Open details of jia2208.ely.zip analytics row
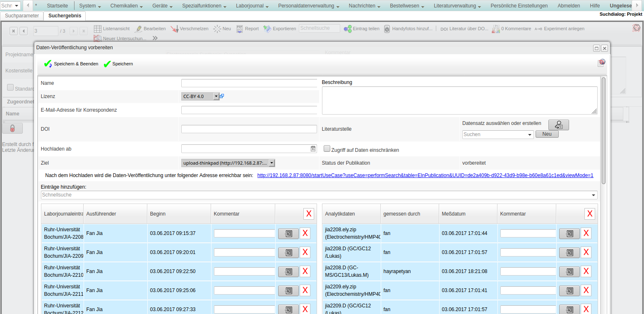 click(x=569, y=233)
